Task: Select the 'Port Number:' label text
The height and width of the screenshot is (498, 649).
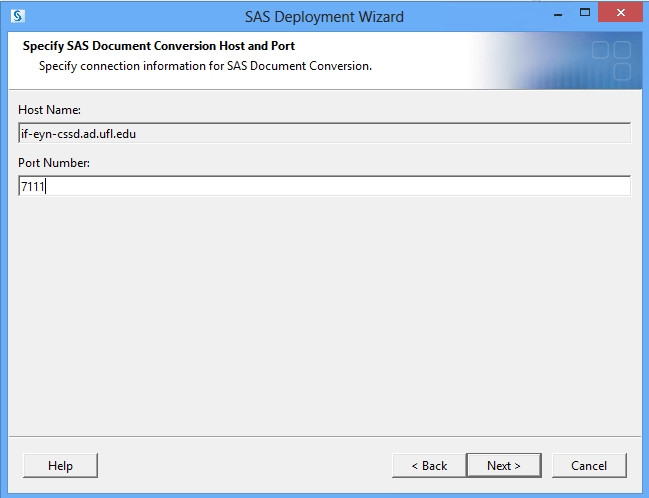Action: click(x=54, y=163)
